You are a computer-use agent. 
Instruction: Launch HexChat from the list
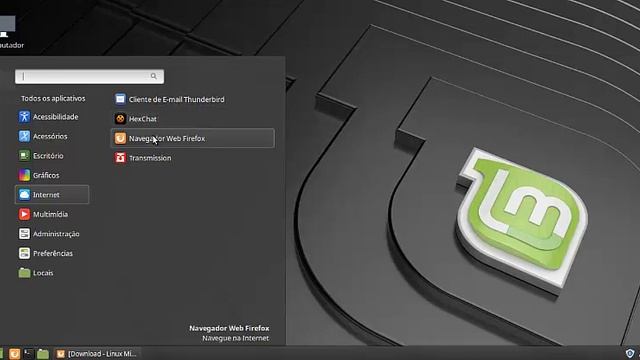click(193, 119)
